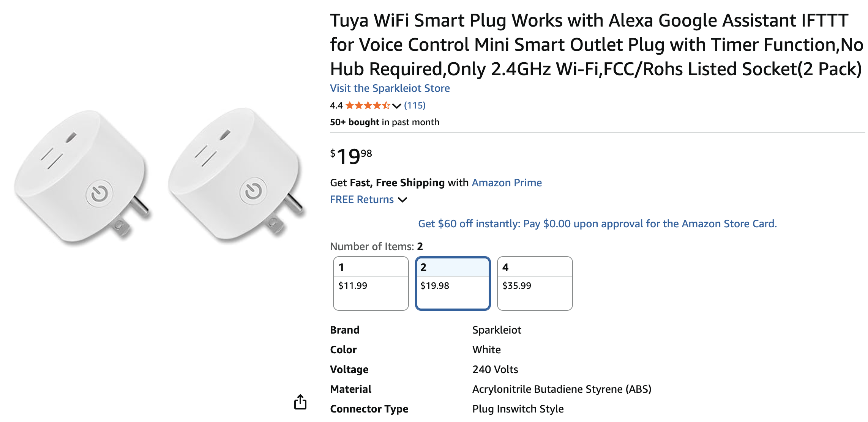
Task: Click the FREE Returns link text
Action: click(361, 200)
